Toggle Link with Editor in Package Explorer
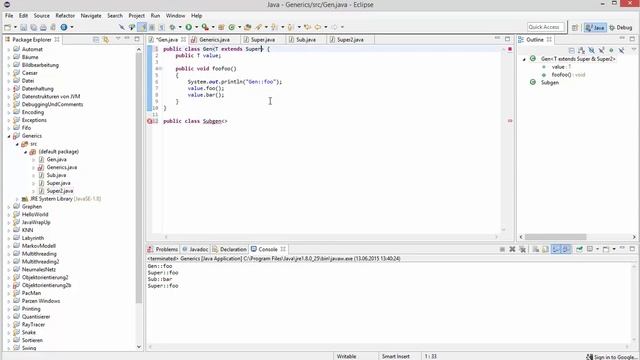Image resolution: width=640 pixels, height=360 pixels. 106,40
